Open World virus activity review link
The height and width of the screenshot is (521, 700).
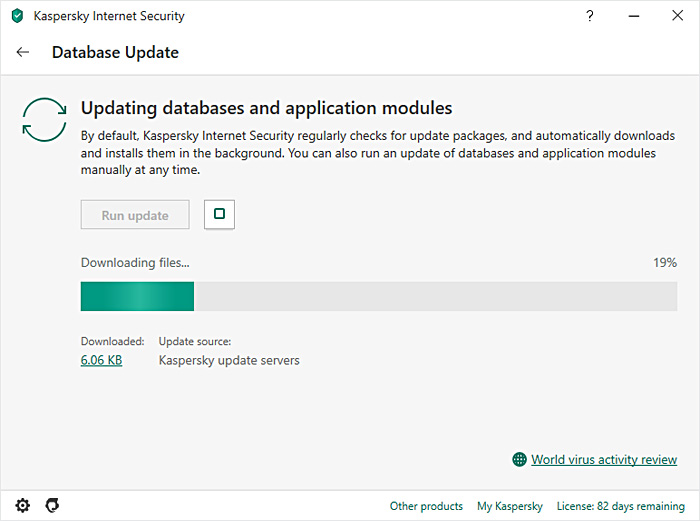coord(603,460)
